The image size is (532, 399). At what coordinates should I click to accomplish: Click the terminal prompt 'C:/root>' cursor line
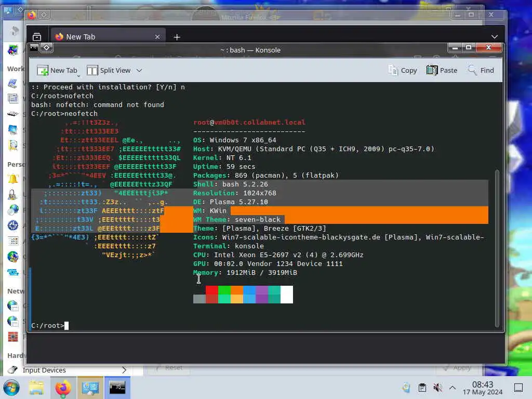(50, 326)
